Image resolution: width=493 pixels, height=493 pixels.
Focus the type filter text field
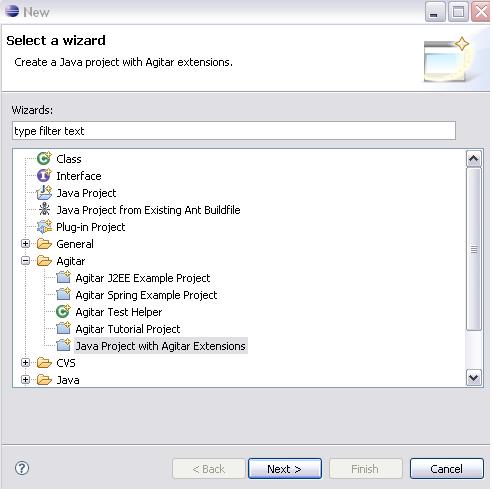click(234, 131)
